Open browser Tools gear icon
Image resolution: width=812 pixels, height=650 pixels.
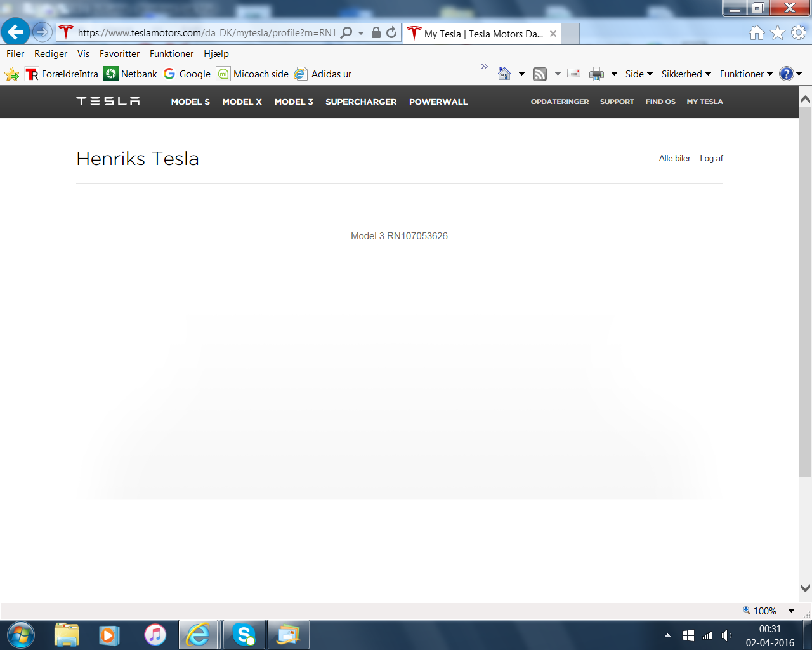pyautogui.click(x=799, y=33)
